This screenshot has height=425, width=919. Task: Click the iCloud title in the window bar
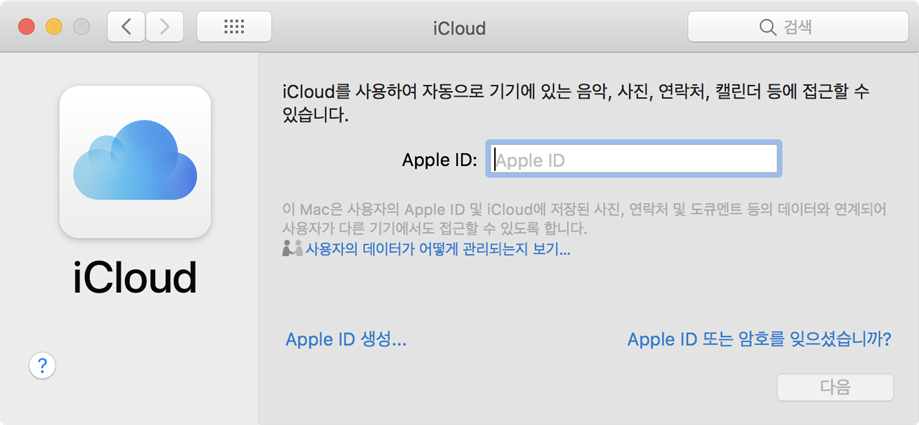[459, 28]
